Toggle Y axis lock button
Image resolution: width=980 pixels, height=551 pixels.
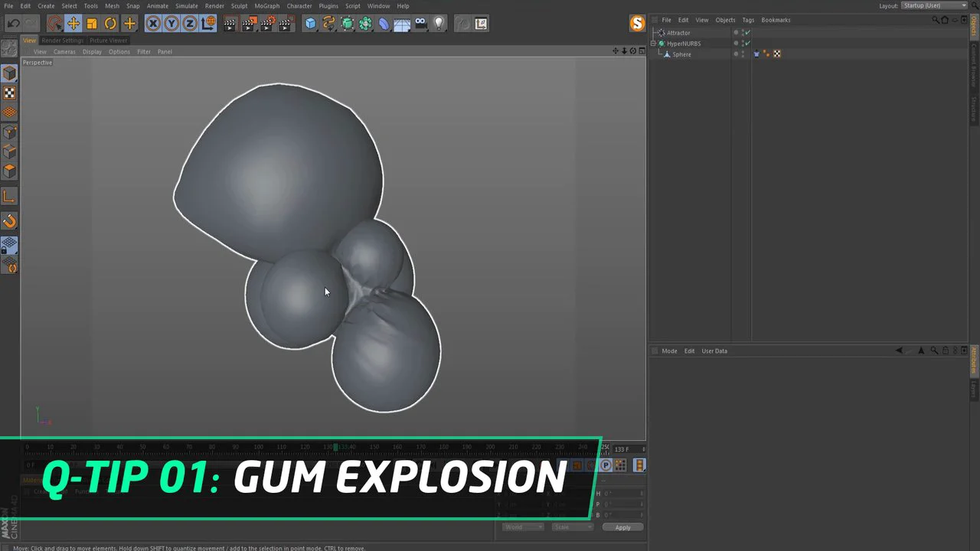tap(171, 24)
